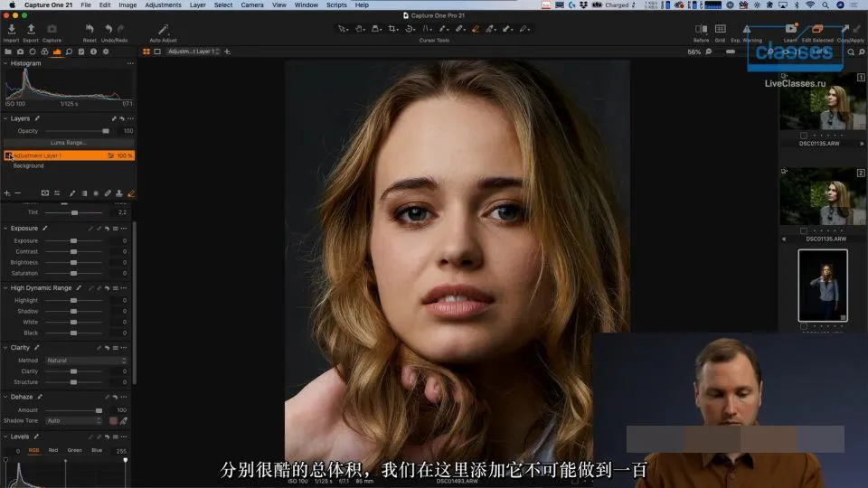Click the Apple menu icon
The width and height of the screenshot is (868, 488).
(x=12, y=5)
